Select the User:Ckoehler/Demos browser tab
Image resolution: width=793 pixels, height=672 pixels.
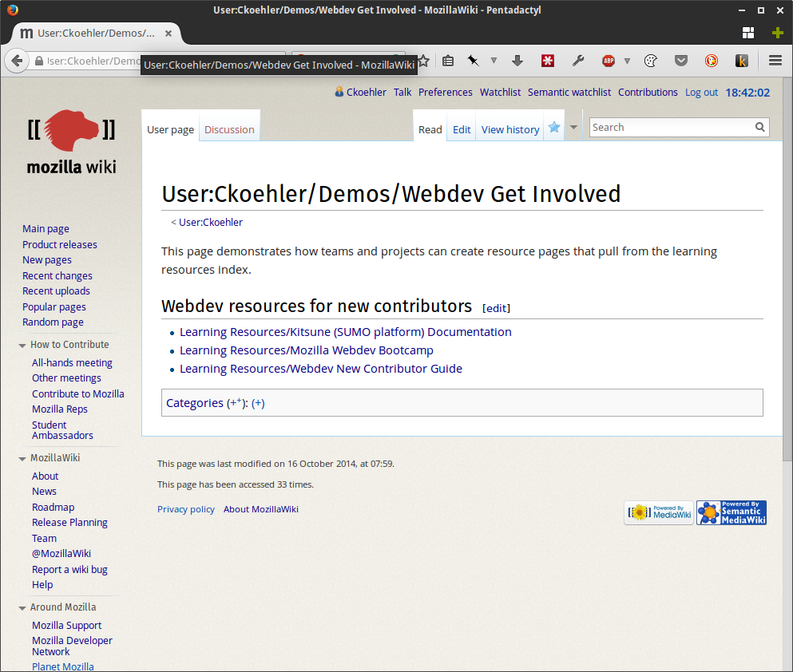coord(96,34)
